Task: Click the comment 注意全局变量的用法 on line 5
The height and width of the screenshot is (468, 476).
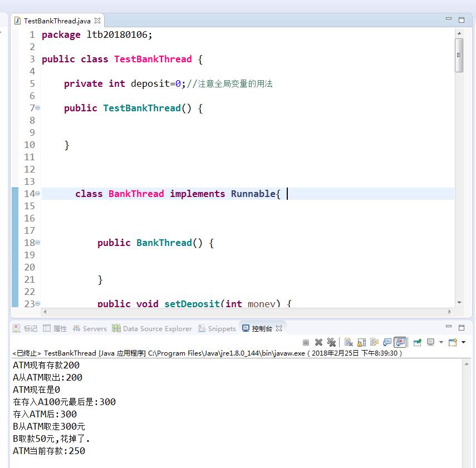Action: click(235, 83)
